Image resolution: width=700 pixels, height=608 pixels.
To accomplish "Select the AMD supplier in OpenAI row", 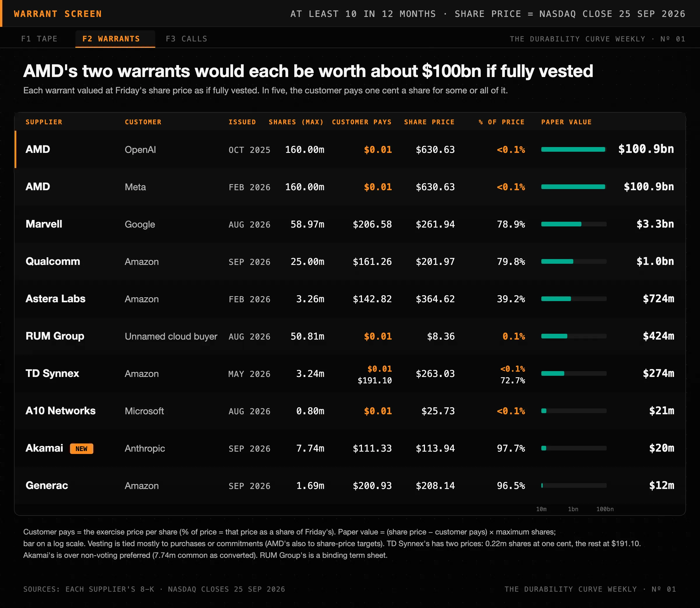I will point(38,149).
